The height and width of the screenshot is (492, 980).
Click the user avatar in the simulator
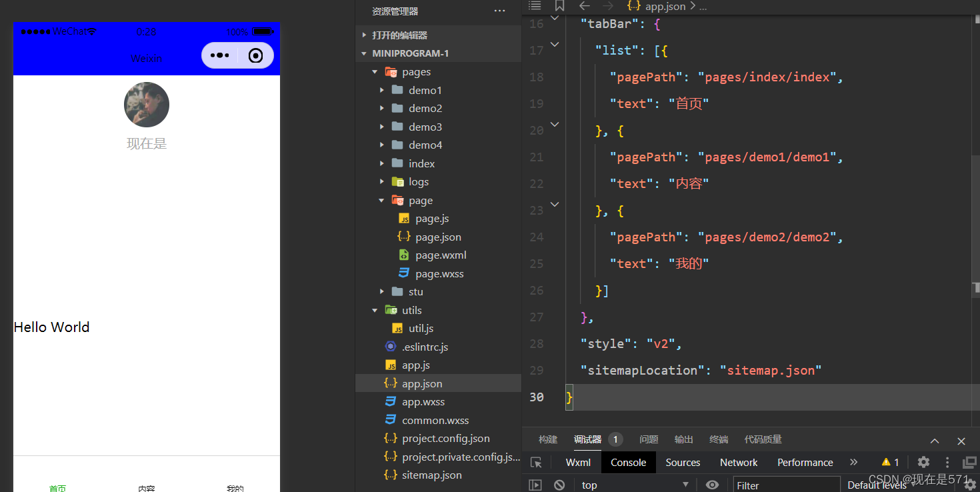(x=147, y=105)
